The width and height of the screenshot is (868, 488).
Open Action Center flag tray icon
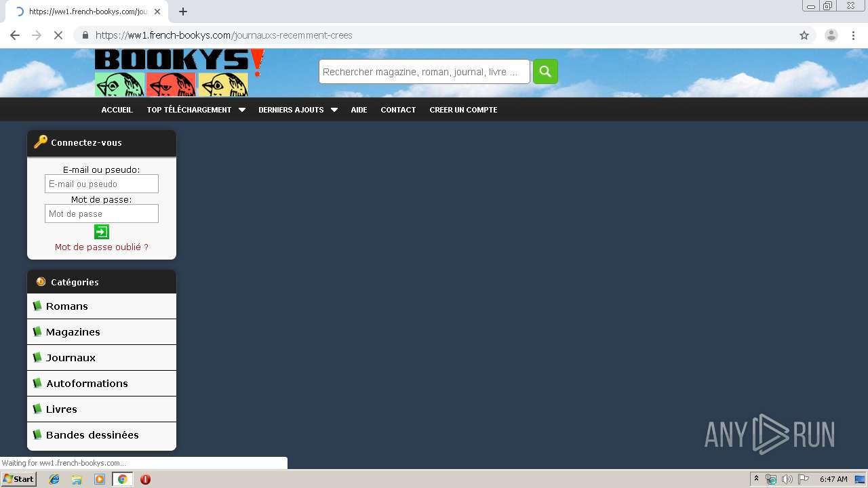[x=804, y=479]
